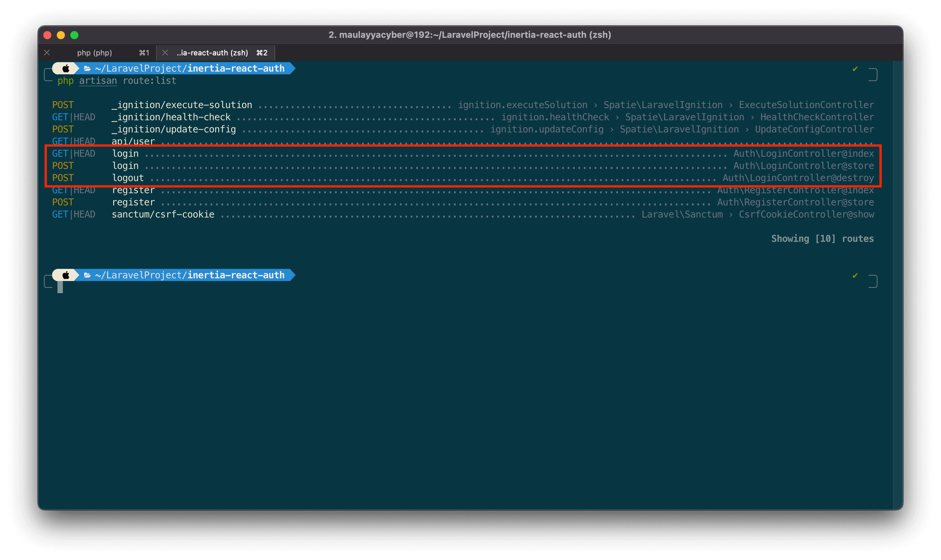Click the red close window button

[x=47, y=35]
